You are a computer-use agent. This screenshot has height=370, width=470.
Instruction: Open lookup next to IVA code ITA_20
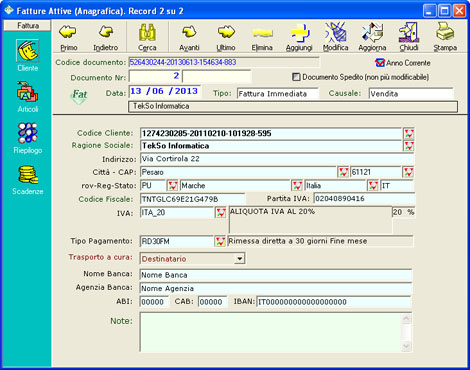point(220,212)
